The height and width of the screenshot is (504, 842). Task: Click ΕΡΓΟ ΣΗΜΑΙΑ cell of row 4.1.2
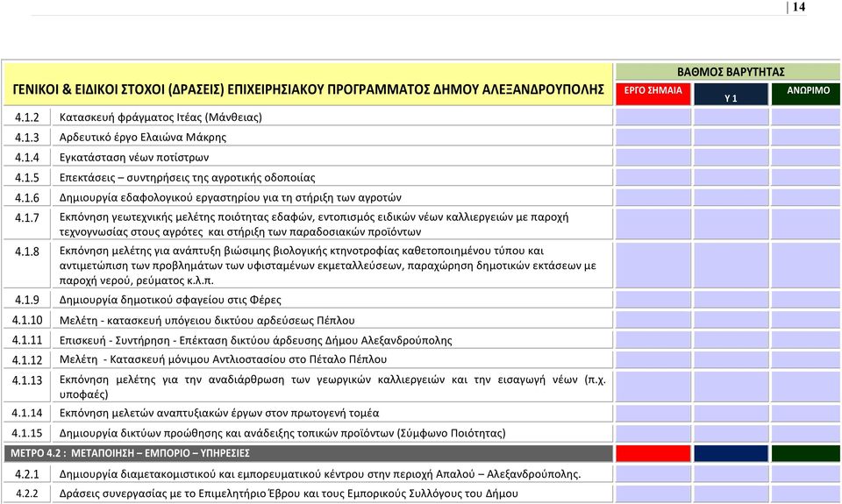tap(653, 117)
